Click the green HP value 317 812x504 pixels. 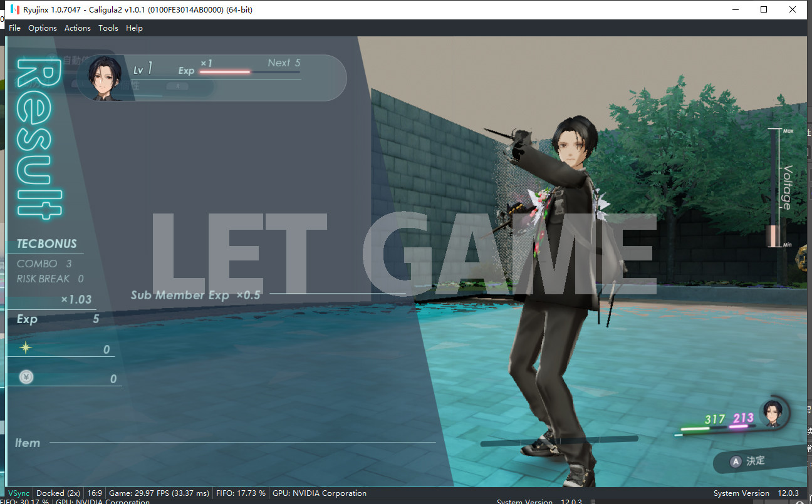pos(714,419)
